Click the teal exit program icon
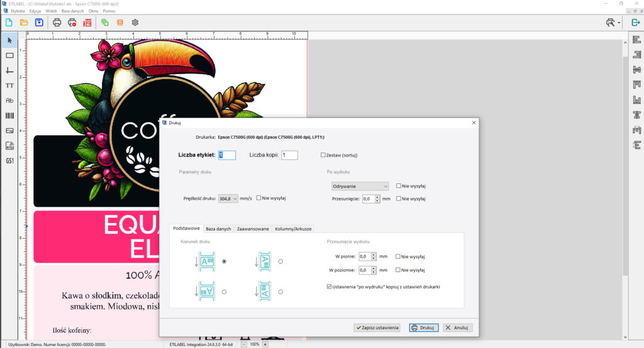Viewport: 644px width, 348px height. [x=635, y=23]
